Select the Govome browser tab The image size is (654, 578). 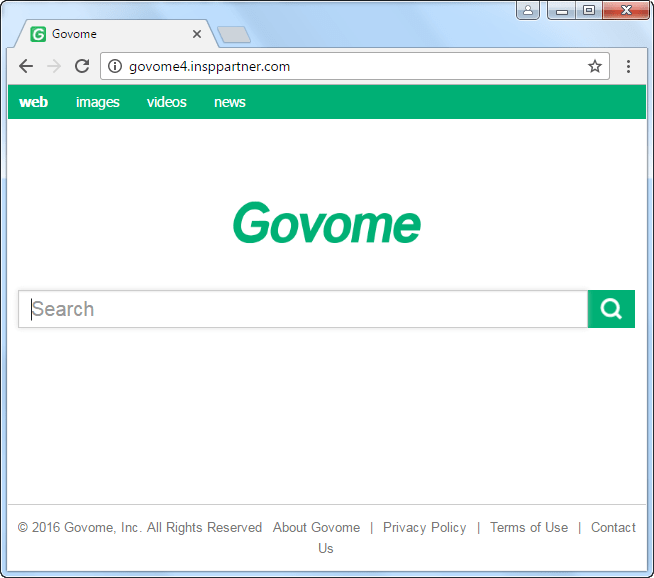click(x=115, y=34)
